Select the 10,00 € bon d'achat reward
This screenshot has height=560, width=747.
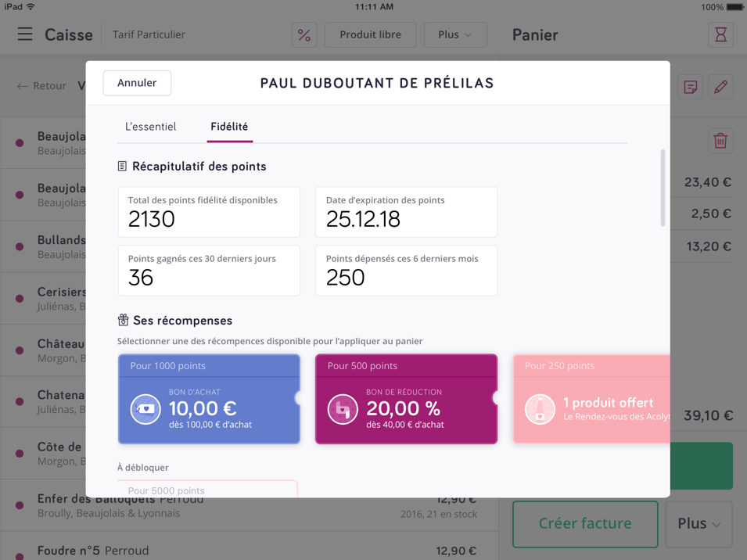(x=209, y=399)
